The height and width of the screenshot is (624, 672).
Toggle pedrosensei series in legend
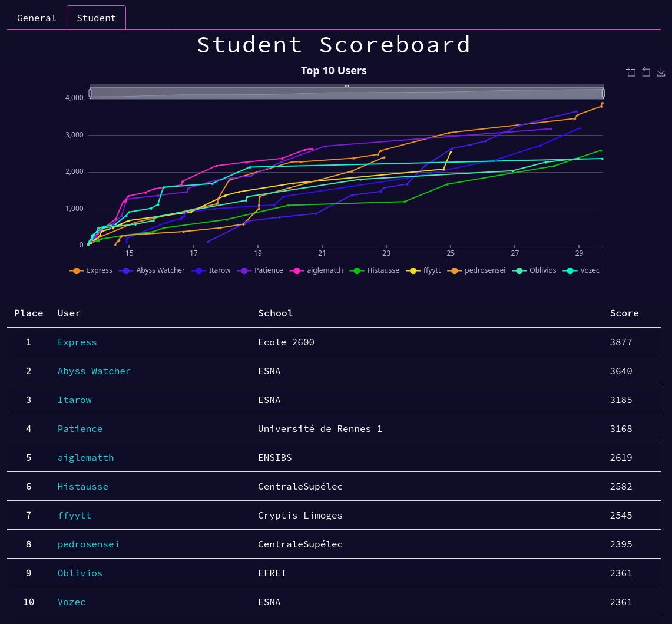(x=476, y=270)
